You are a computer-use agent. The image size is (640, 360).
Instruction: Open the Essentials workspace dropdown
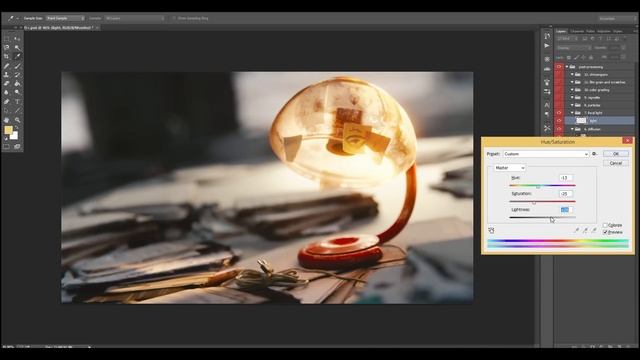[x=616, y=18]
